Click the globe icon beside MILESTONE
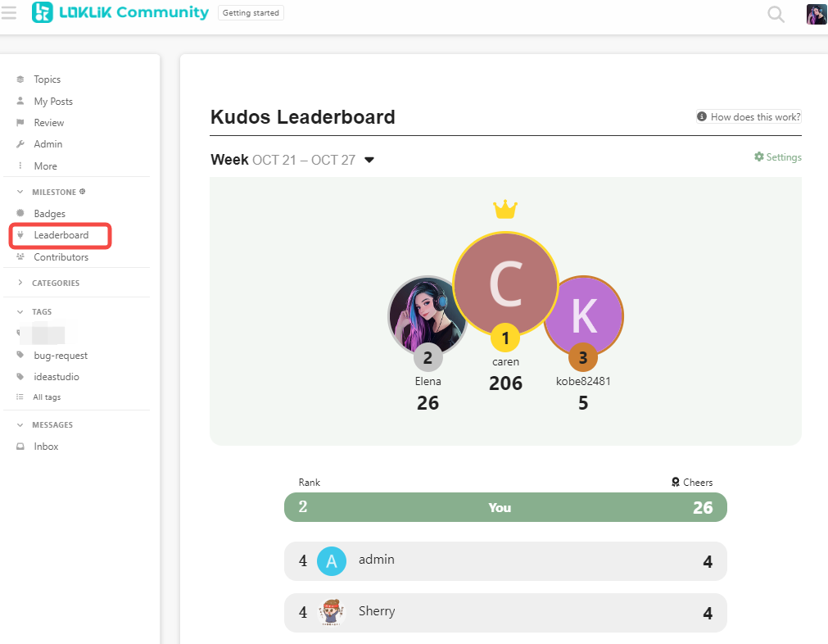This screenshot has width=828, height=644. 83,191
